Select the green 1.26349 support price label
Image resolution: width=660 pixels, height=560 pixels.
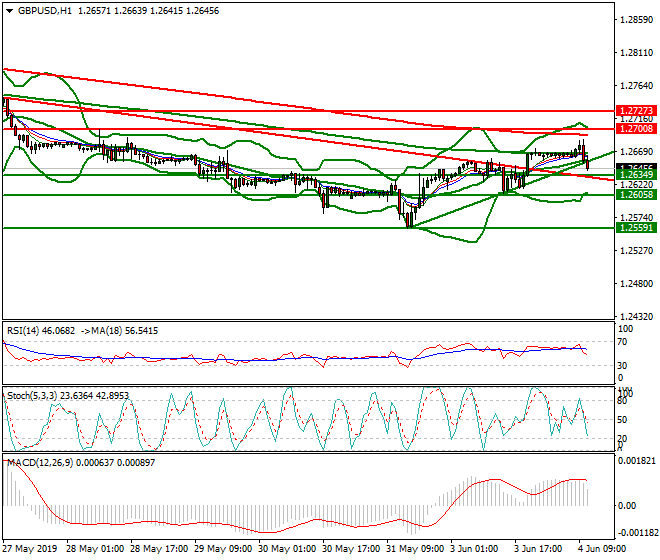(636, 175)
